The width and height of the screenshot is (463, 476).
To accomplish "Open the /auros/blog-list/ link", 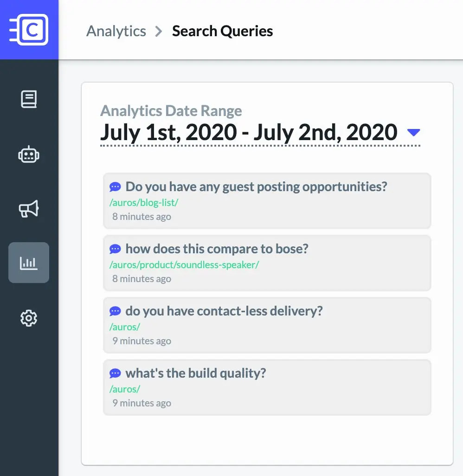I will click(144, 202).
